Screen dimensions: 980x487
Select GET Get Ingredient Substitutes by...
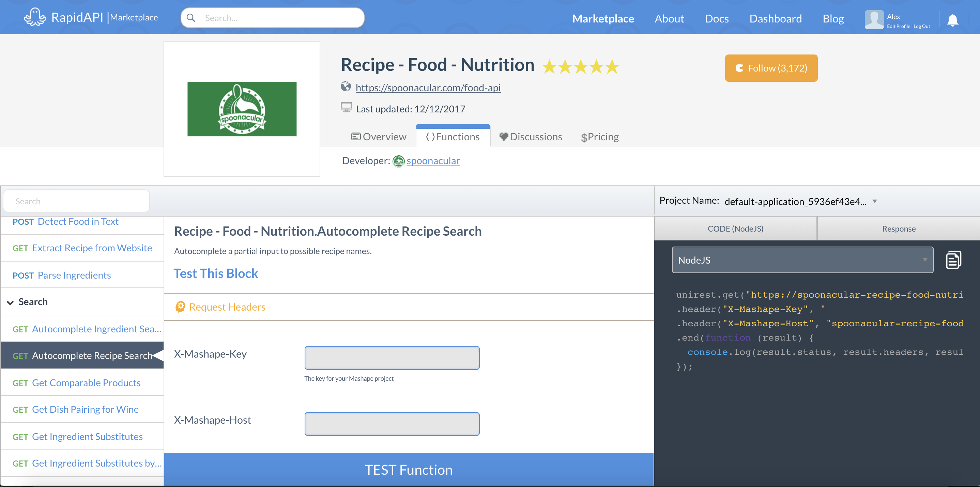coord(82,463)
